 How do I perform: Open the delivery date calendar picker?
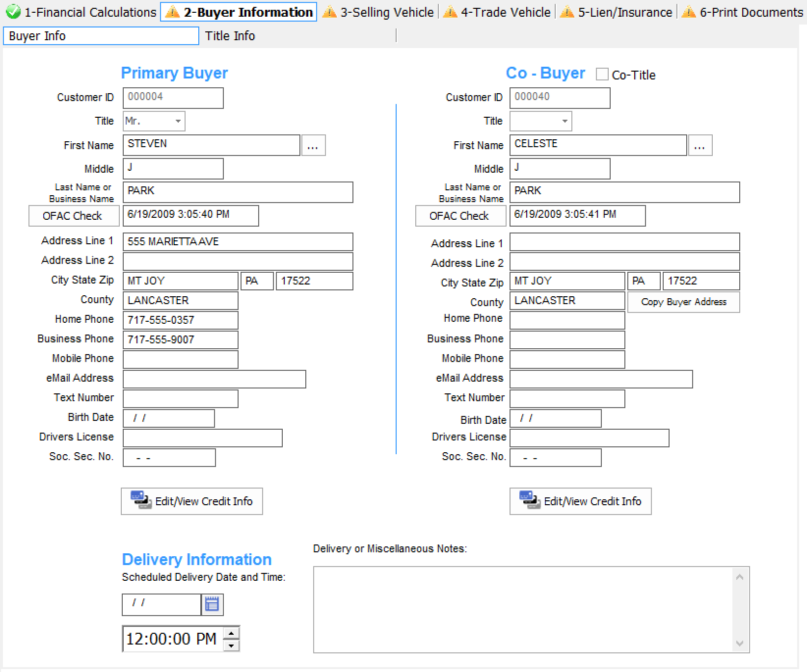(212, 604)
